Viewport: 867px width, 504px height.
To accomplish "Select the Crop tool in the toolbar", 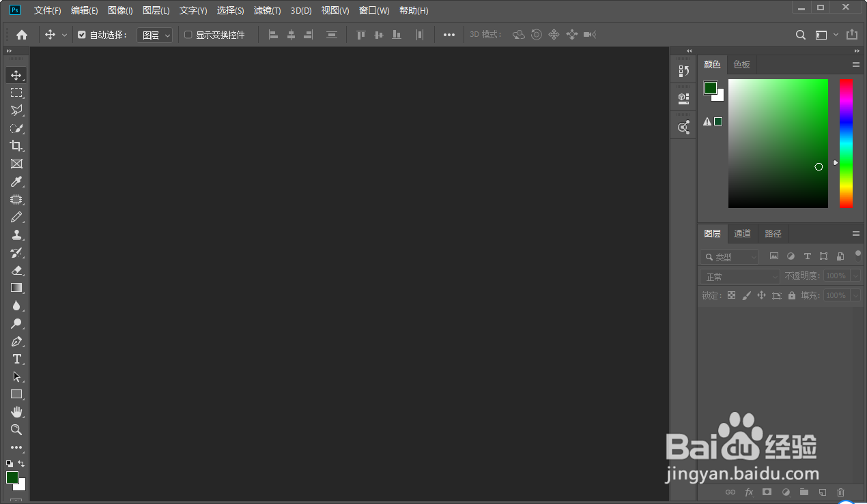I will click(16, 146).
